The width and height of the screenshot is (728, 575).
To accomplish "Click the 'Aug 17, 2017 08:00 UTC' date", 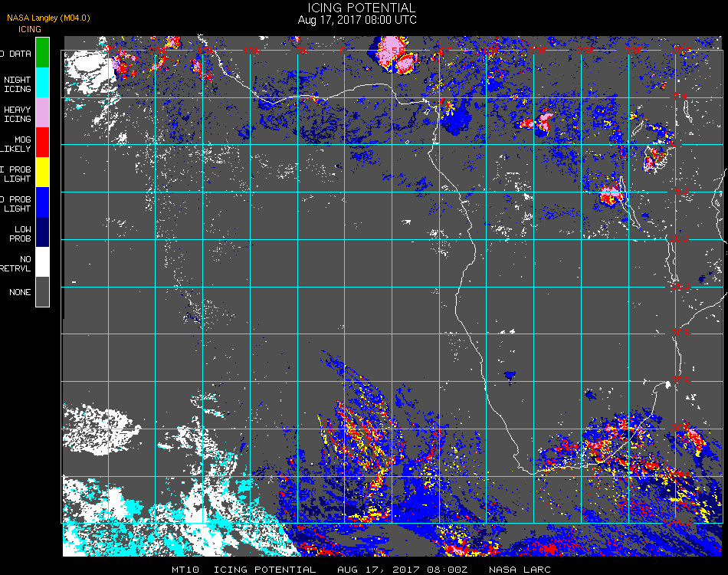I will tap(357, 20).
